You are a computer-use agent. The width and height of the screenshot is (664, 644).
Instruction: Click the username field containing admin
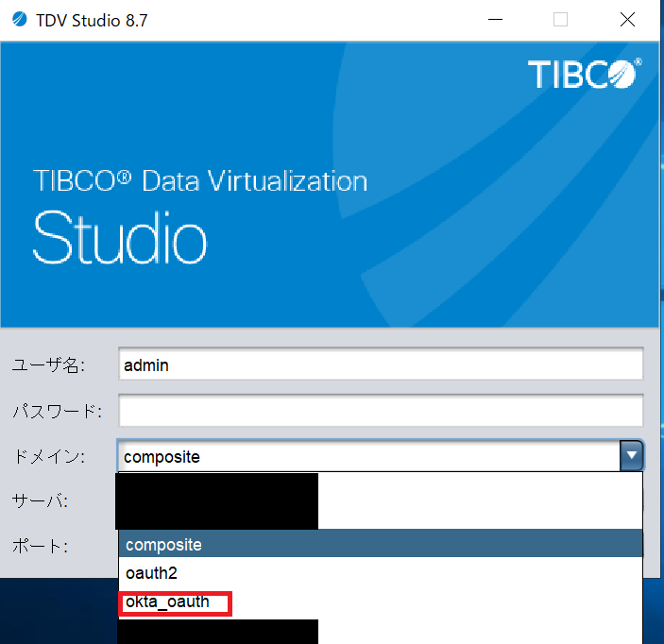tap(381, 364)
